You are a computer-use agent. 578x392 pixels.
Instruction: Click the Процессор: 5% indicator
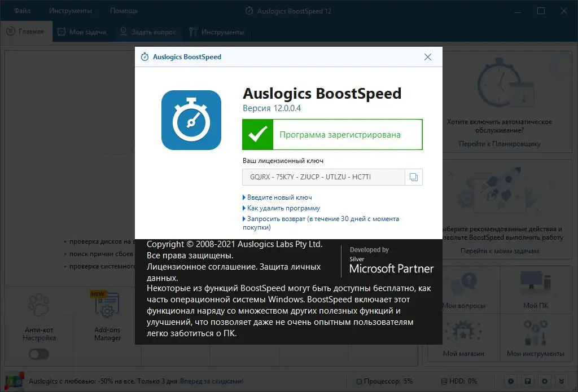[x=384, y=381]
